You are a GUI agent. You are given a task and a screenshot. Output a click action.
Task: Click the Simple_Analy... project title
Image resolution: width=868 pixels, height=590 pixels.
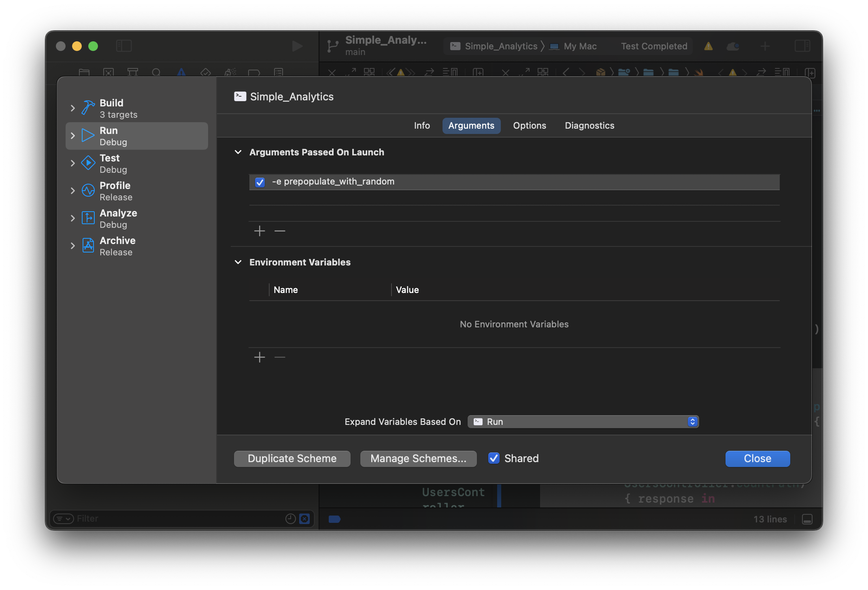[x=386, y=40]
